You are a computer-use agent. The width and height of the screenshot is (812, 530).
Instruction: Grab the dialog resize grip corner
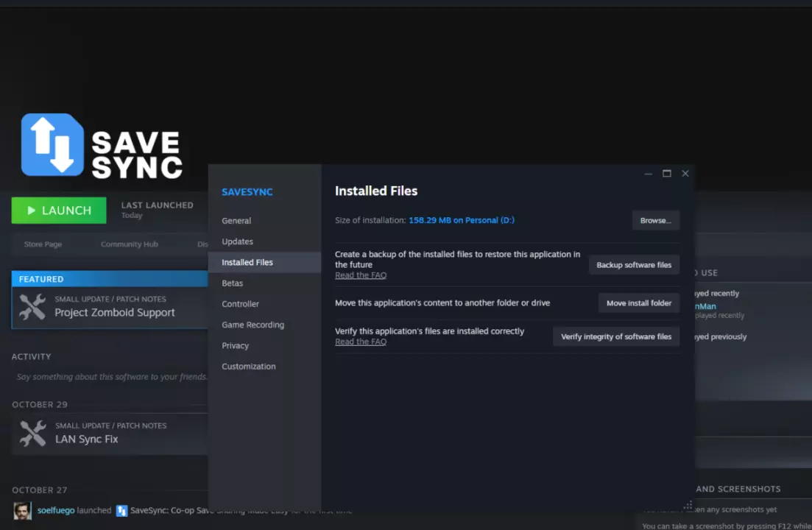pos(688,506)
